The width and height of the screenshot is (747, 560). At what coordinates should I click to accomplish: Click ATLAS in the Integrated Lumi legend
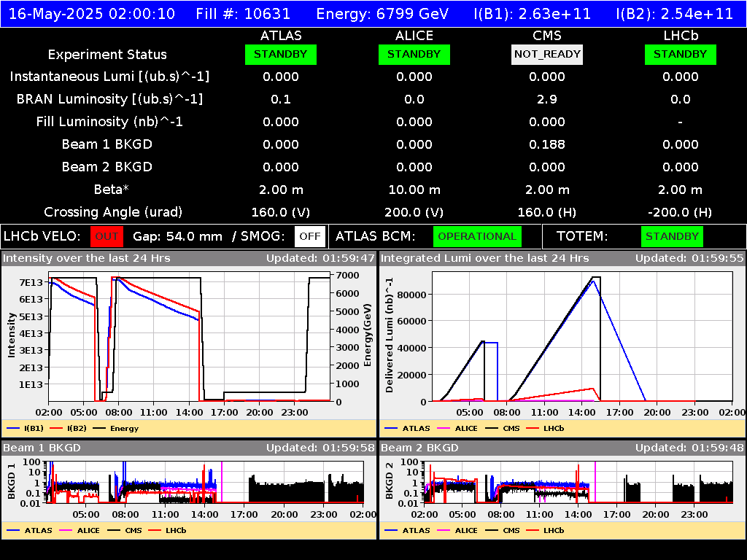coord(416,428)
